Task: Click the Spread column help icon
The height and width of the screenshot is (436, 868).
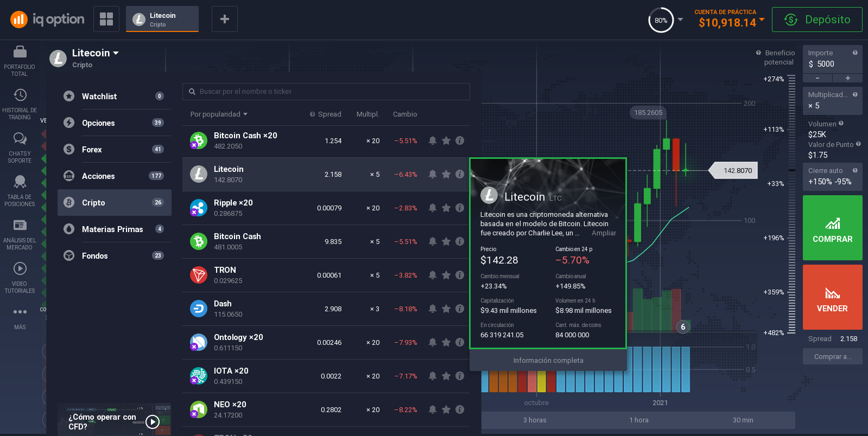Action: click(312, 114)
